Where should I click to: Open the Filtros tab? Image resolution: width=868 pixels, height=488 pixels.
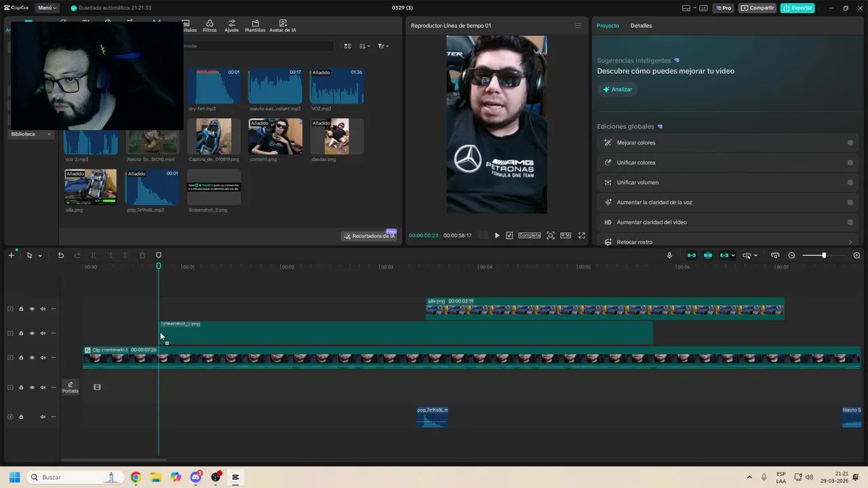point(210,26)
